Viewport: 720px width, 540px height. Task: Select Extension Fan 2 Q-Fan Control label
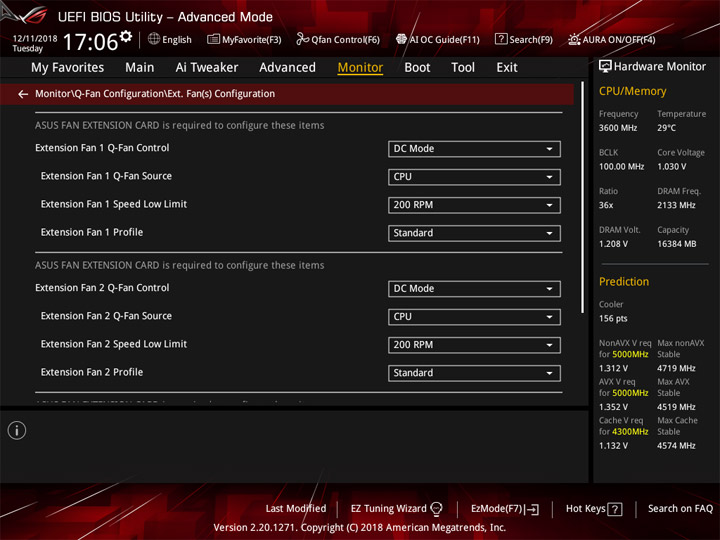click(102, 288)
